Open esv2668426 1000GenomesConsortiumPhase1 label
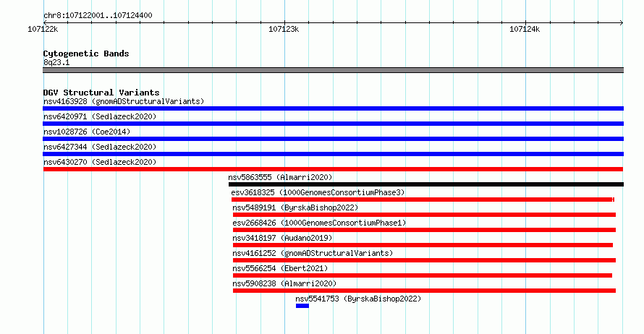The height and width of the screenshot is (334, 644). click(x=319, y=223)
